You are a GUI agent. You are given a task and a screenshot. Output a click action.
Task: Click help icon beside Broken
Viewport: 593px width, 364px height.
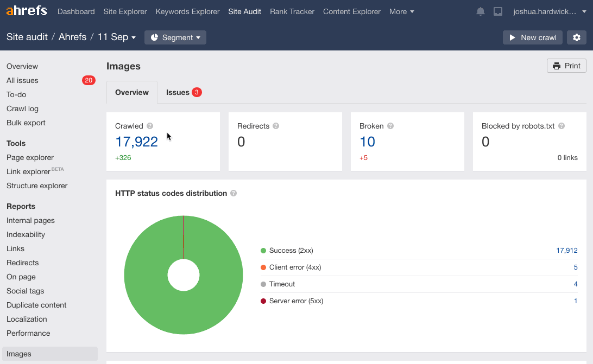pyautogui.click(x=390, y=126)
